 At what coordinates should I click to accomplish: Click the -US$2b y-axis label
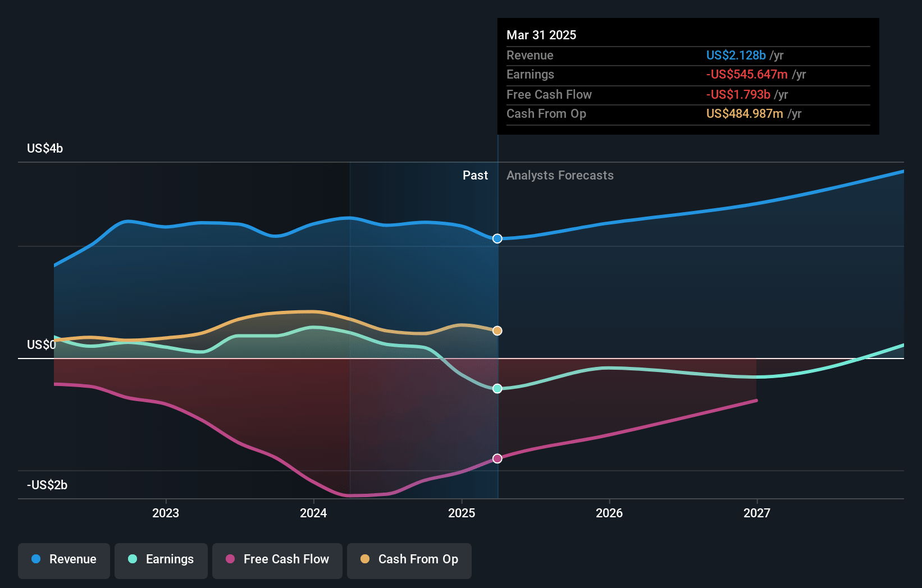pos(47,485)
